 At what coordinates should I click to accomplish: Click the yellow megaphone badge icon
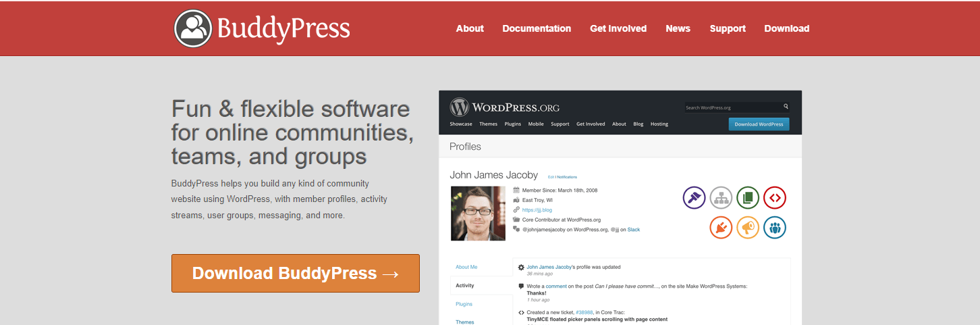[748, 228]
